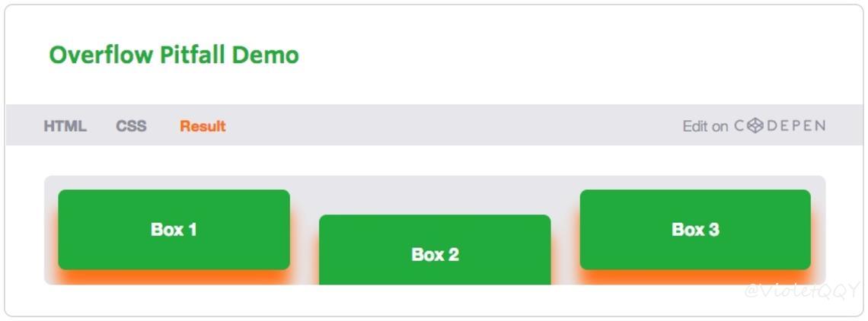
Task: Select the green Box 2 block
Action: point(435,250)
